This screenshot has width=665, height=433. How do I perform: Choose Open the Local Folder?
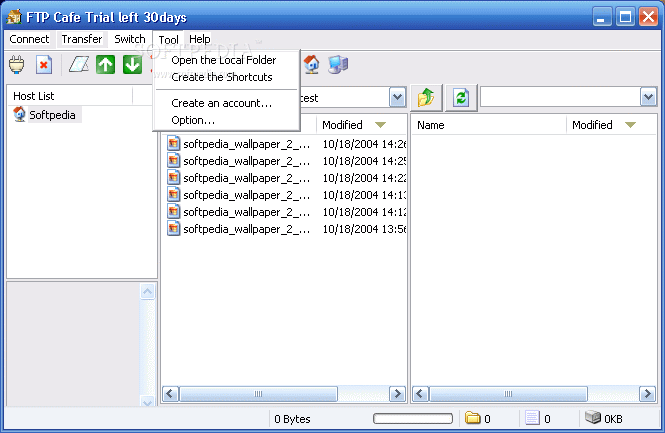(227, 60)
